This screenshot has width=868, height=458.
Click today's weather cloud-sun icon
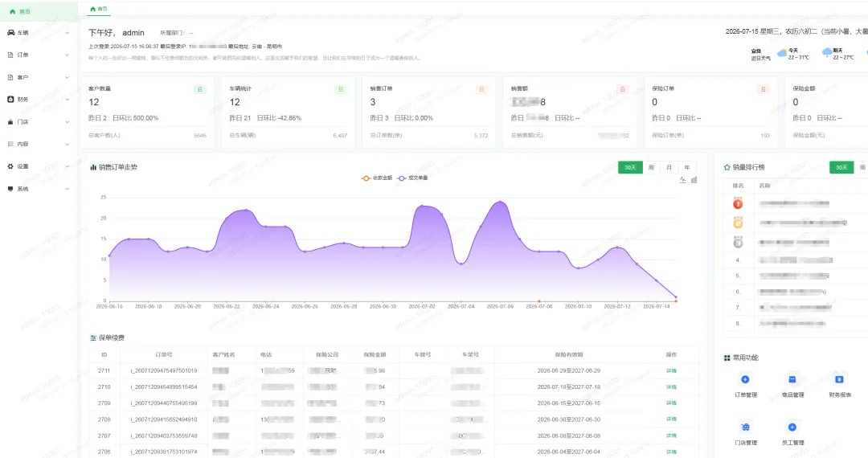pos(782,53)
